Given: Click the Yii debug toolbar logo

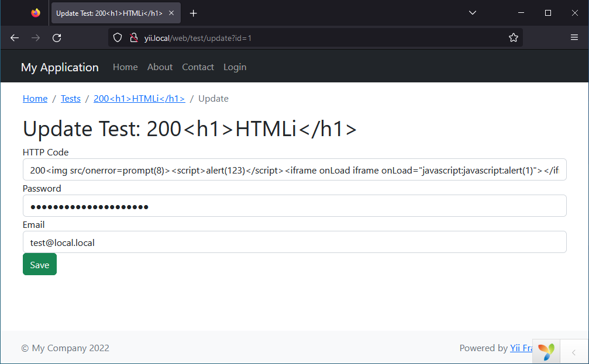Looking at the screenshot, I should pyautogui.click(x=546, y=351).
